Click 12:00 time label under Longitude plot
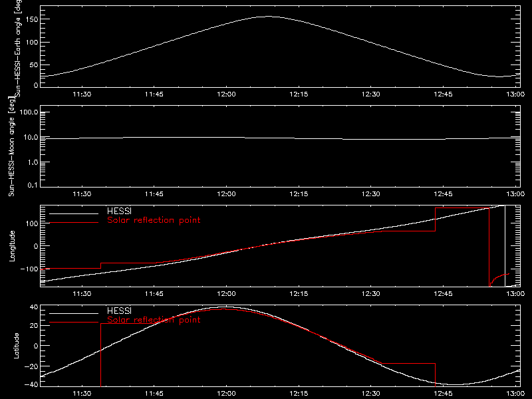This screenshot has height=399, width=532. (226, 294)
